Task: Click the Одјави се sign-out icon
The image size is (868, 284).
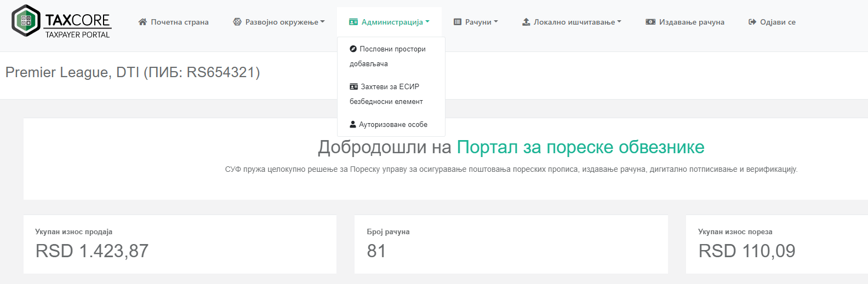Action: (752, 22)
